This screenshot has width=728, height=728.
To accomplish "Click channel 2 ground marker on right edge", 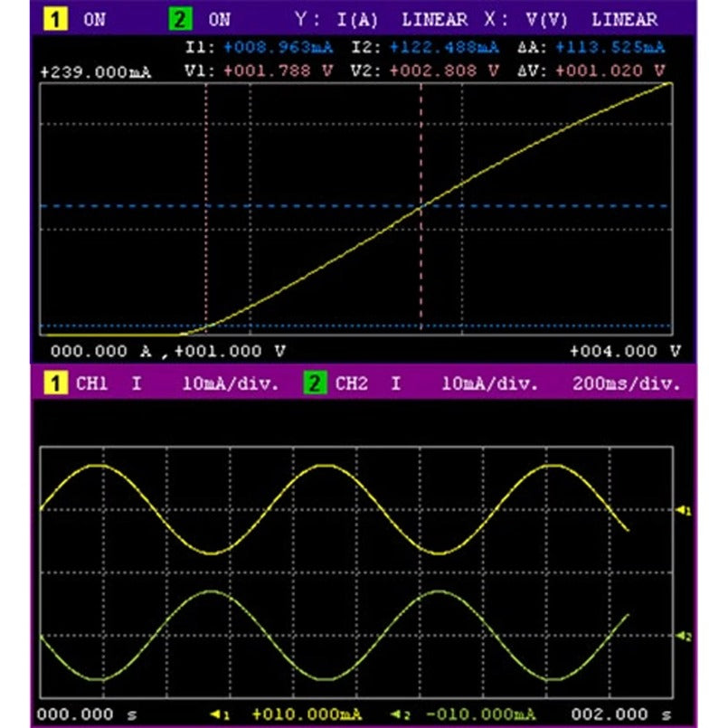I will pos(684,636).
